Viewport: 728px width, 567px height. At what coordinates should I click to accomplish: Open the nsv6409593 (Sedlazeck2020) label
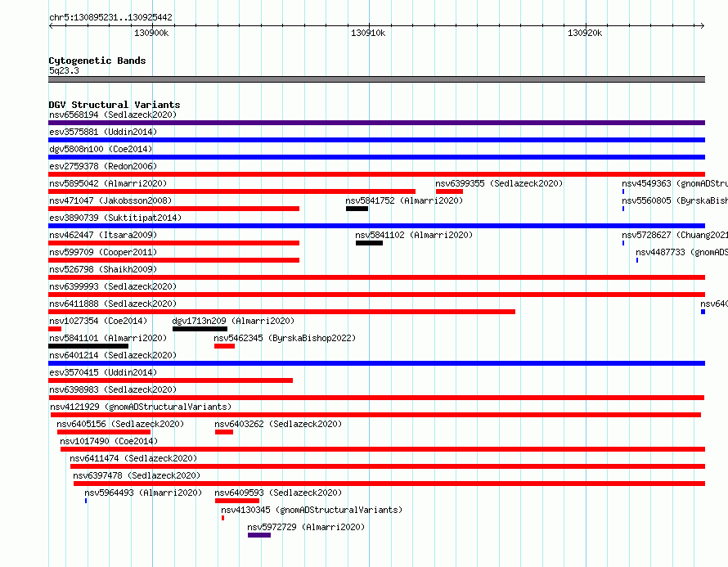tap(278, 493)
